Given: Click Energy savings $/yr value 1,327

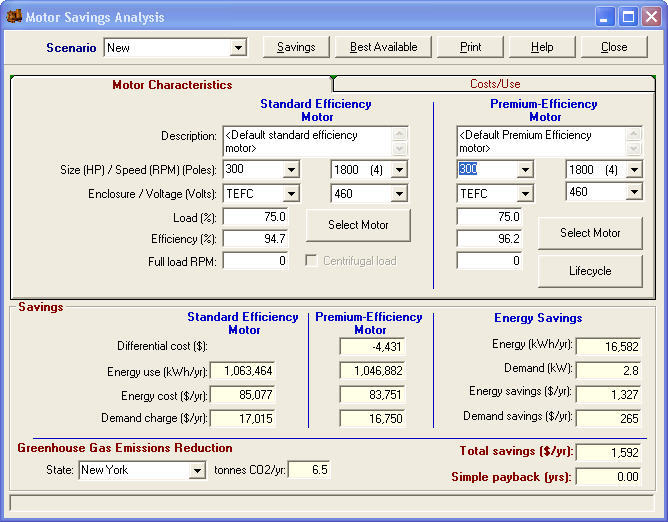Looking at the screenshot, I should tap(608, 394).
